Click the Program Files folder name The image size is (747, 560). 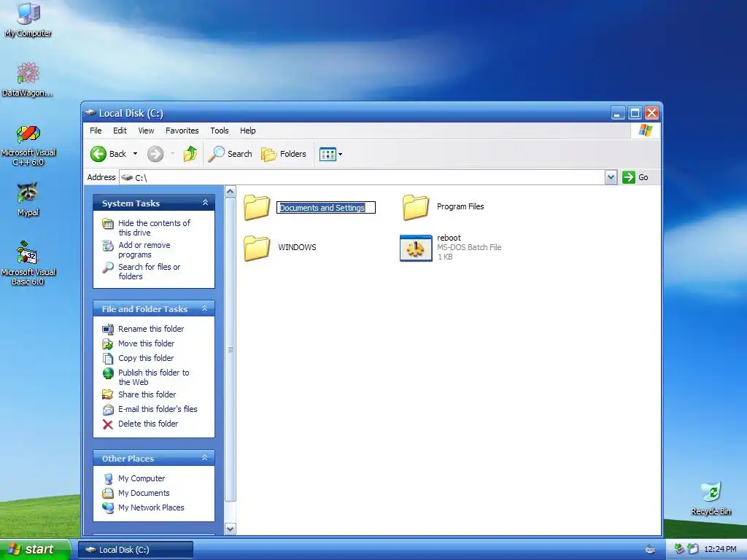point(460,206)
